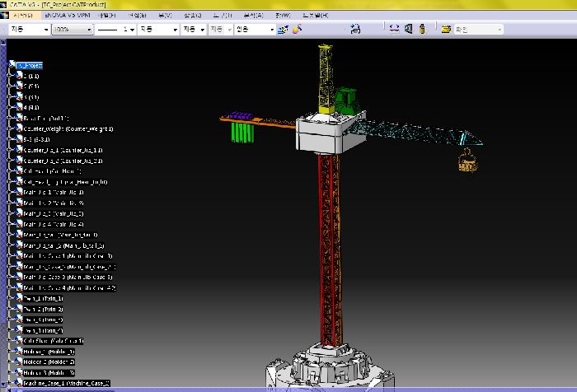Click the yellow layer folder icon
The image size is (577, 392).
click(446, 29)
